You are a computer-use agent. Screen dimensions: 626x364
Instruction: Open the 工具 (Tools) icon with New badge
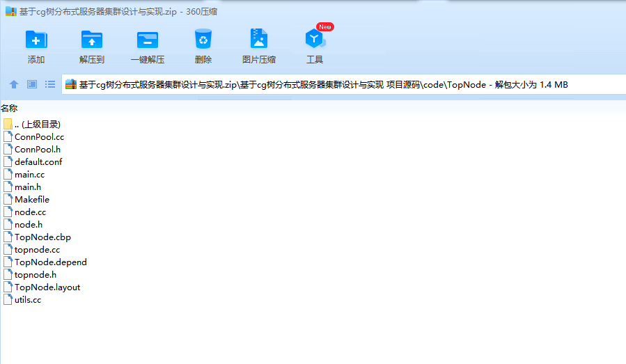315,39
